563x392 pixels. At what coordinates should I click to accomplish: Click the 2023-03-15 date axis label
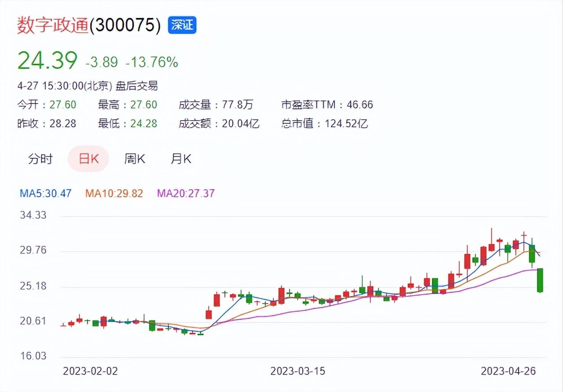click(x=298, y=371)
